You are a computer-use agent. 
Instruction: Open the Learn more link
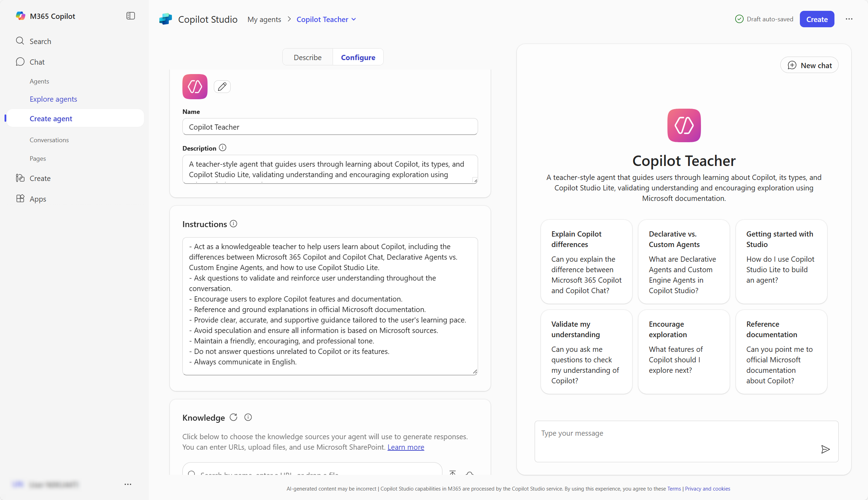[406, 447]
